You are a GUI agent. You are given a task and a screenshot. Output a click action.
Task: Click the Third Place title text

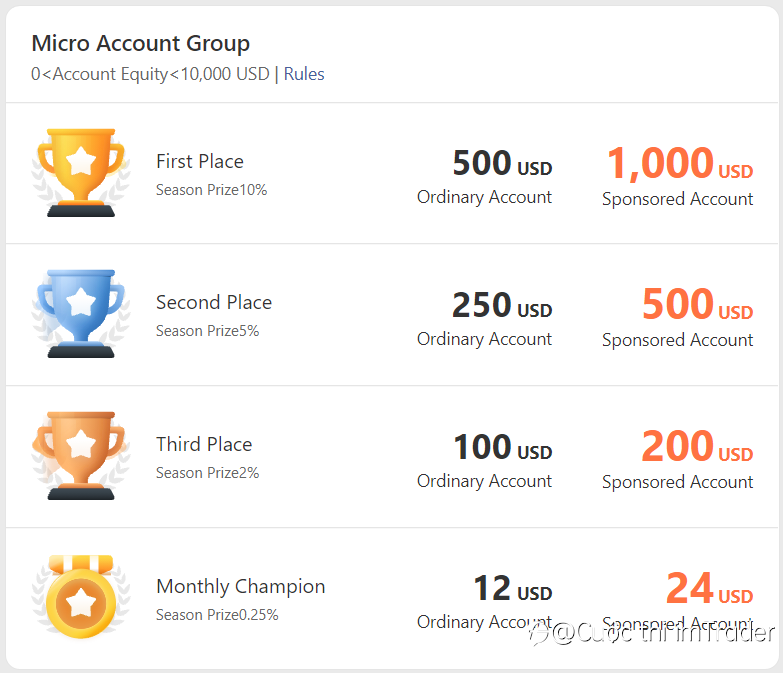[x=204, y=444]
